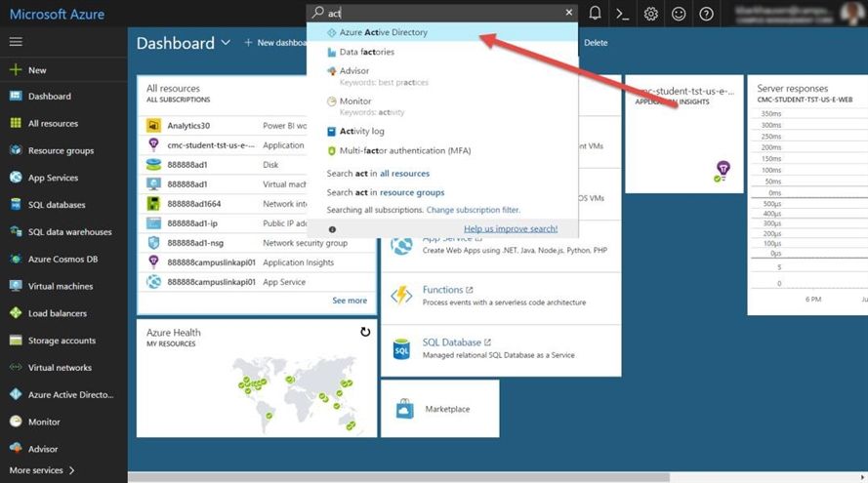Click the Functions lightning icon
Screen dimensions: 868x483
coord(401,296)
